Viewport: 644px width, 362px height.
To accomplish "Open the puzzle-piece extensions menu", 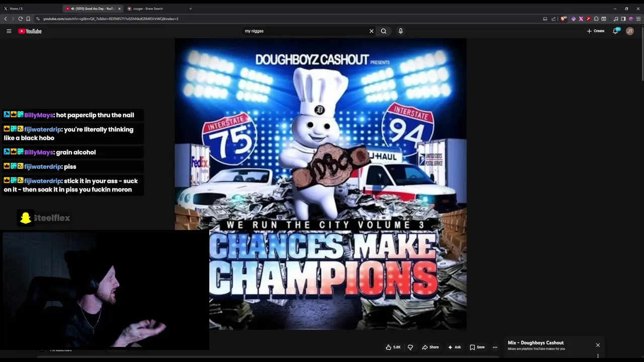I will 596,19.
